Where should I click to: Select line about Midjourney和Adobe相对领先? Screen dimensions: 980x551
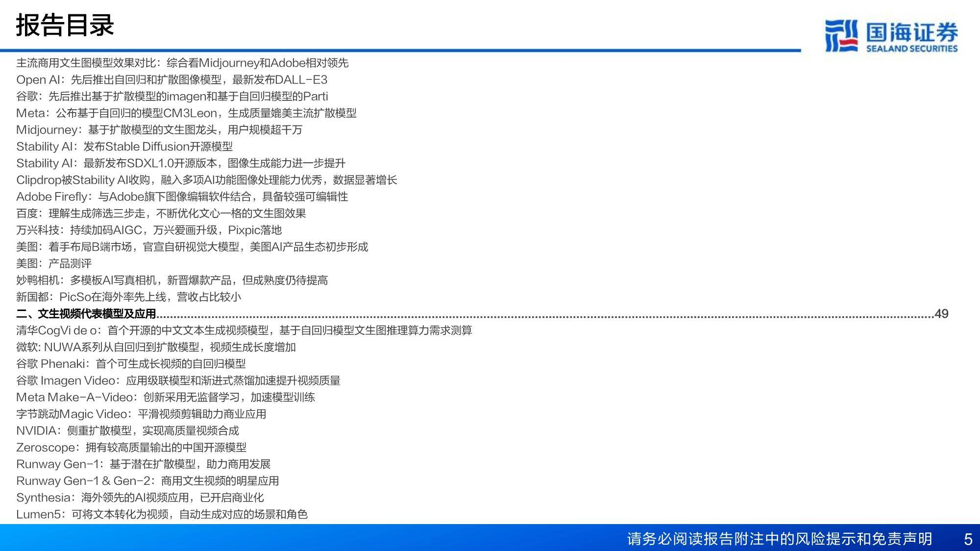pos(182,63)
